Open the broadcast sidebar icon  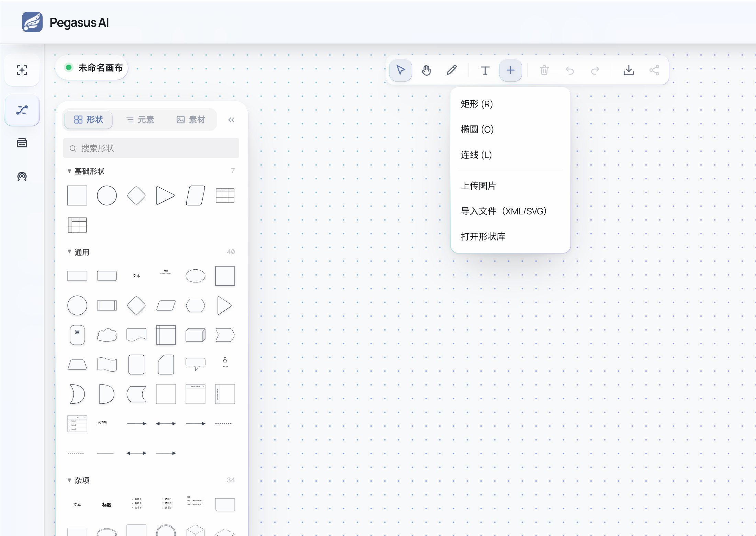[22, 176]
